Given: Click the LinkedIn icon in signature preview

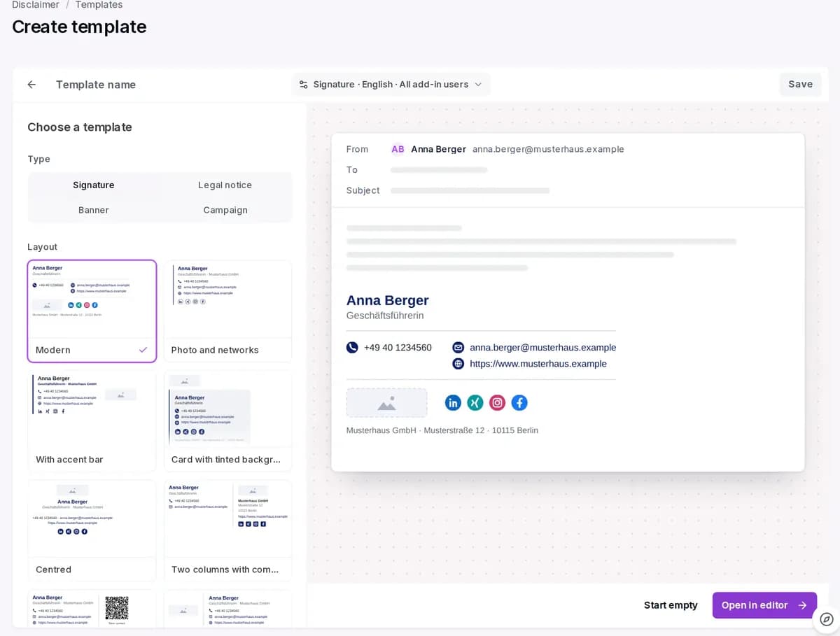Looking at the screenshot, I should point(453,402).
